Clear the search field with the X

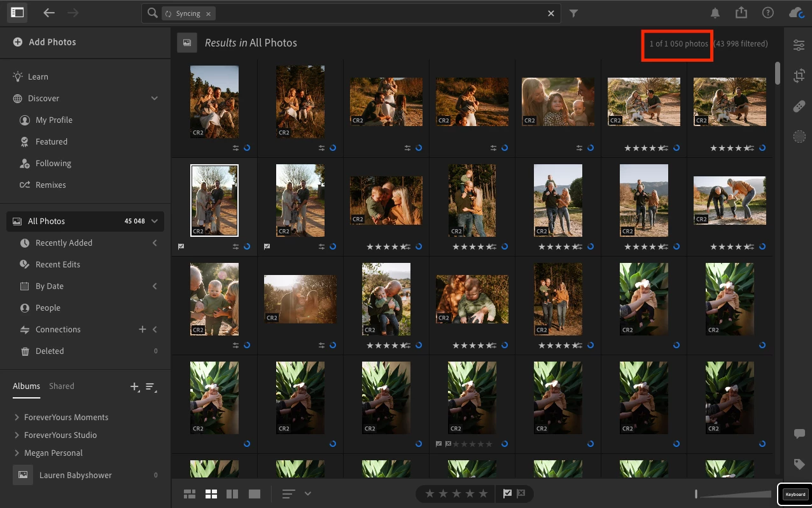[551, 13]
